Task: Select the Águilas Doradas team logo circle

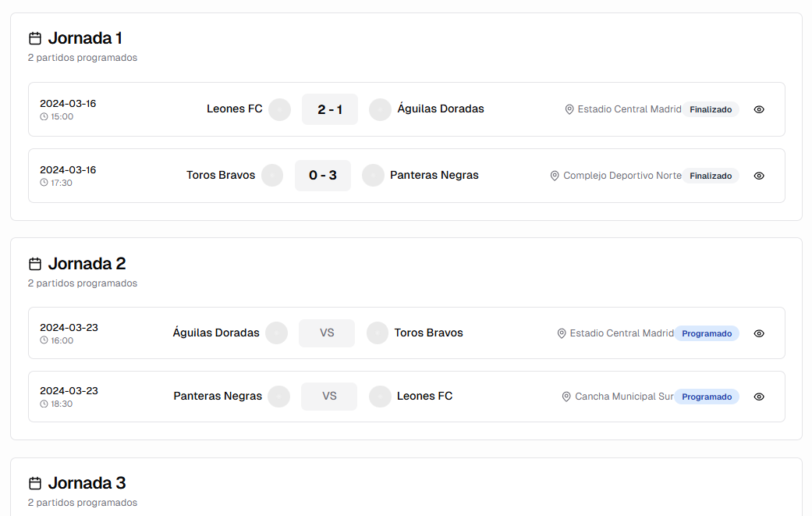Action: (x=380, y=109)
